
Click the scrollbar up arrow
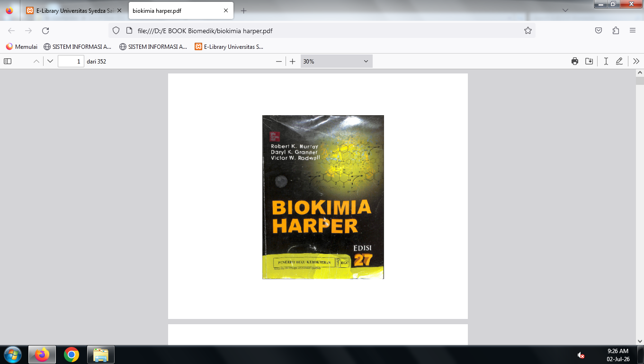(x=640, y=73)
